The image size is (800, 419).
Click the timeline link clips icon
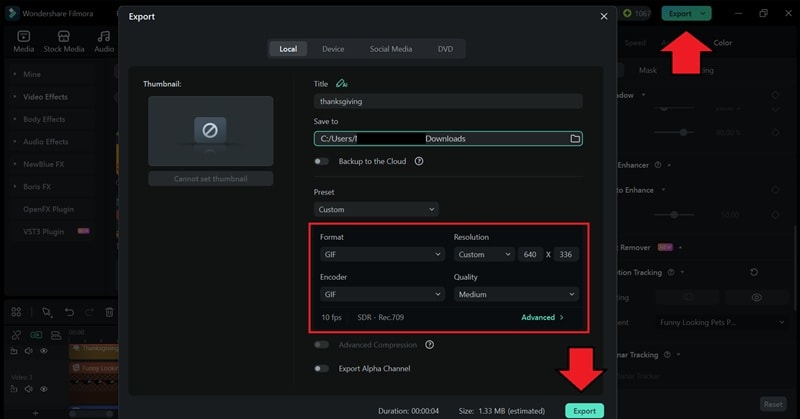16,335
